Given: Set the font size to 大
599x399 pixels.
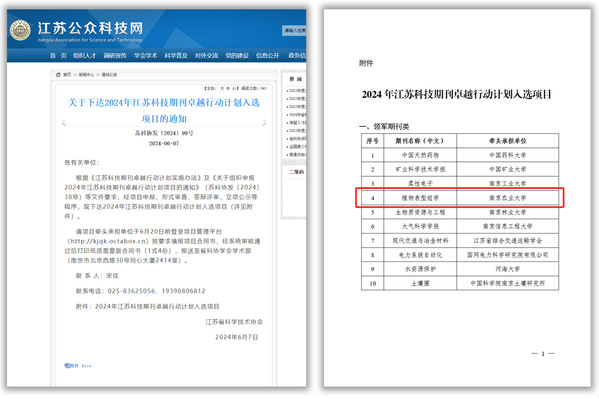Looking at the screenshot, I should [222, 88].
